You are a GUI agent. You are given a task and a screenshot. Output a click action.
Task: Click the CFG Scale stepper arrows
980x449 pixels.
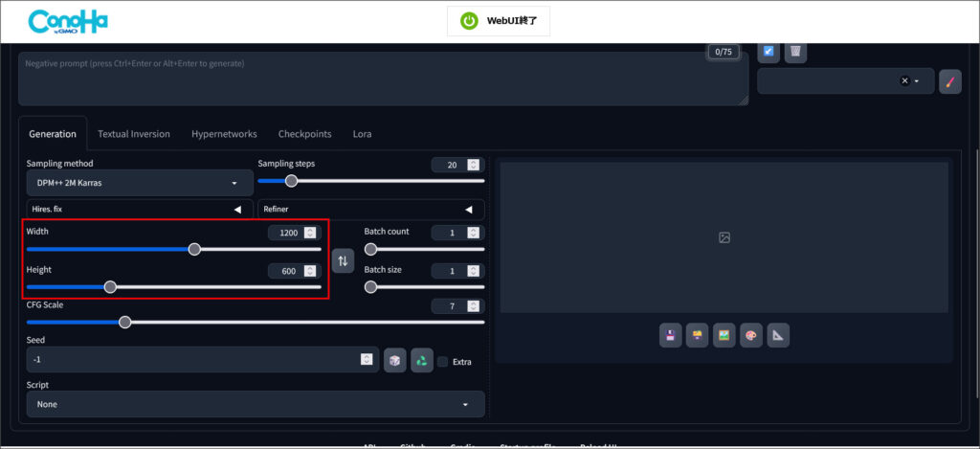[x=473, y=306]
